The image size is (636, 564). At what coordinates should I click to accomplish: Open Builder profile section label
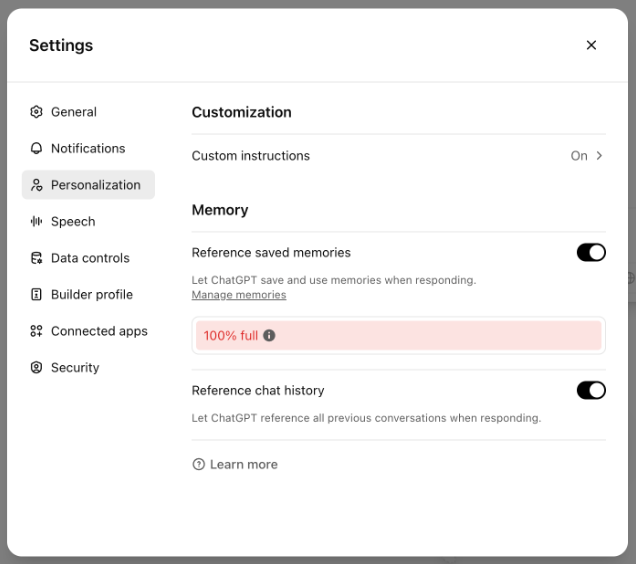pos(92,295)
